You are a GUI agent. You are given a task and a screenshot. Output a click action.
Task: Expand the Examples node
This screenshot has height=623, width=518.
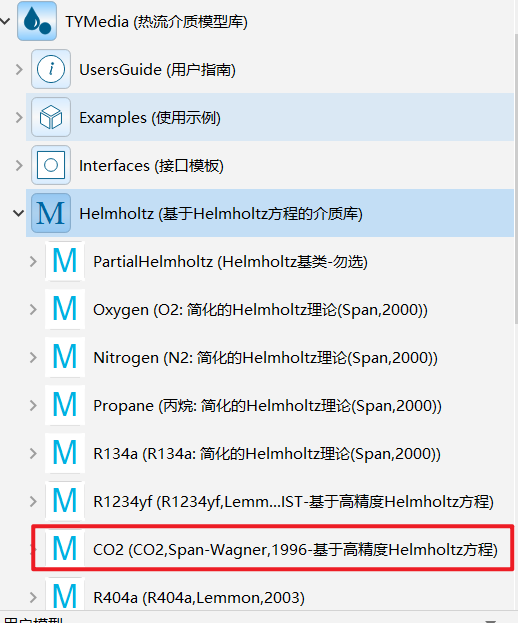click(x=19, y=117)
